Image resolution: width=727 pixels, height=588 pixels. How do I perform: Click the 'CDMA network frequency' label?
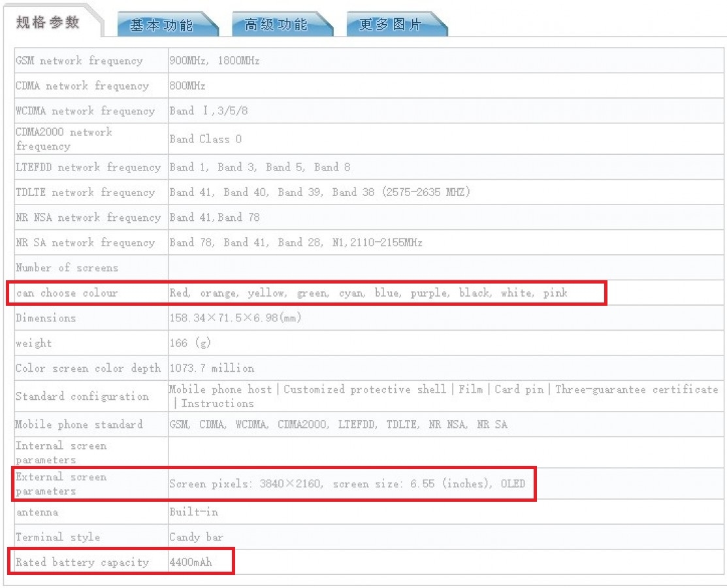click(x=82, y=86)
